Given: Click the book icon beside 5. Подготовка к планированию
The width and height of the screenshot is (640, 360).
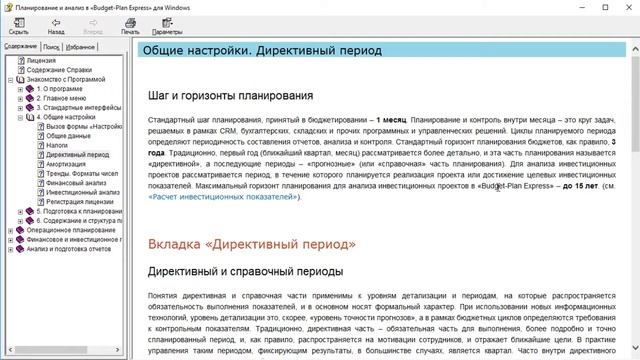Looking at the screenshot, I should [30, 211].
